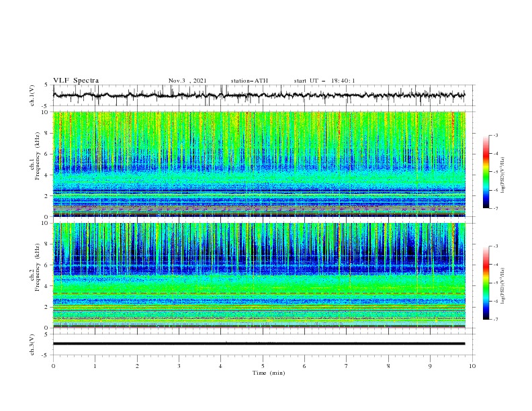Click the ch.1 spectrogram color bar

[486, 172]
